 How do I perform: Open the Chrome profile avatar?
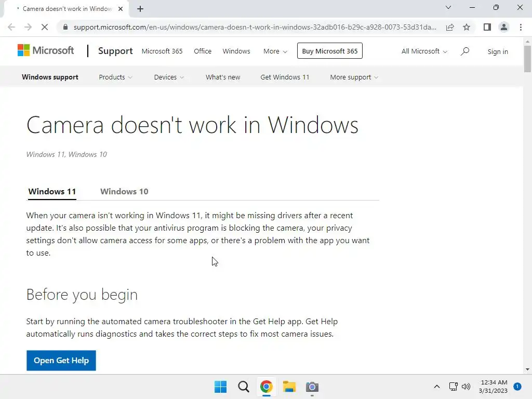(x=504, y=27)
